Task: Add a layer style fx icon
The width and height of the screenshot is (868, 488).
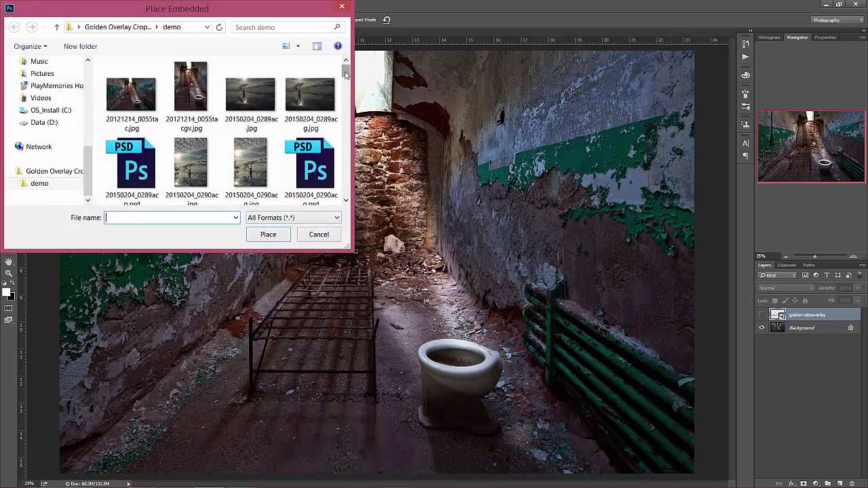Action: click(x=791, y=483)
